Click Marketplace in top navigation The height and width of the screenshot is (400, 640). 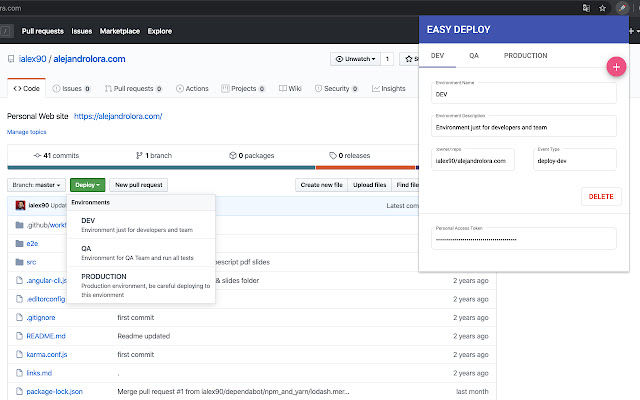(120, 31)
